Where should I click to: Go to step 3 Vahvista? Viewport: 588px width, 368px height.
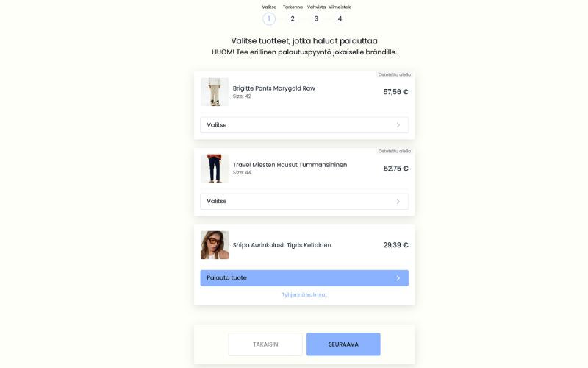click(x=316, y=19)
